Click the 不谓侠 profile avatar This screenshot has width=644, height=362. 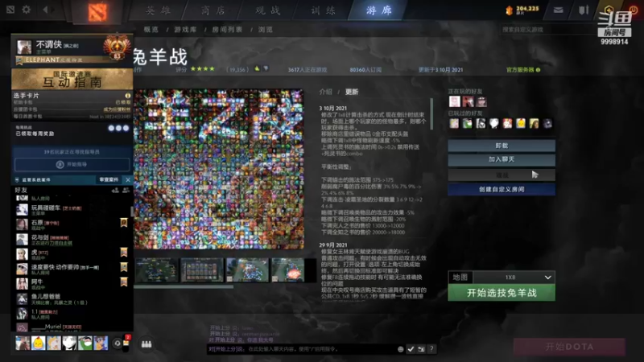(24, 47)
